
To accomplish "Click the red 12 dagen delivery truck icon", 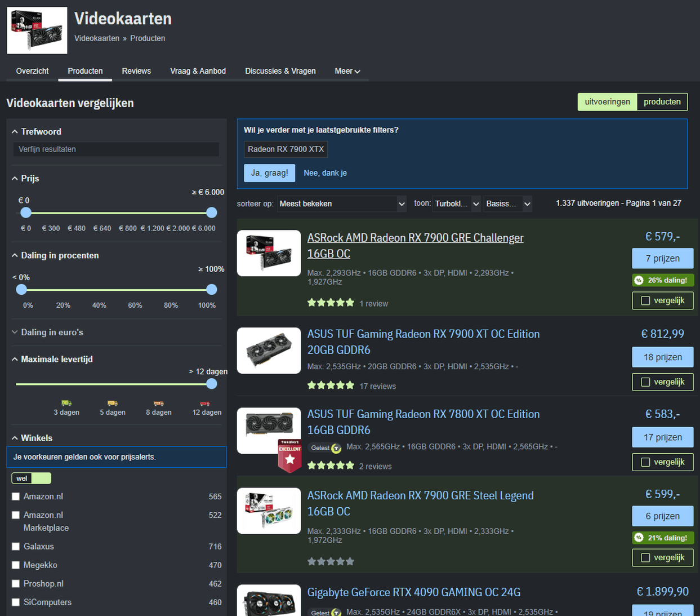I will pos(205,403).
